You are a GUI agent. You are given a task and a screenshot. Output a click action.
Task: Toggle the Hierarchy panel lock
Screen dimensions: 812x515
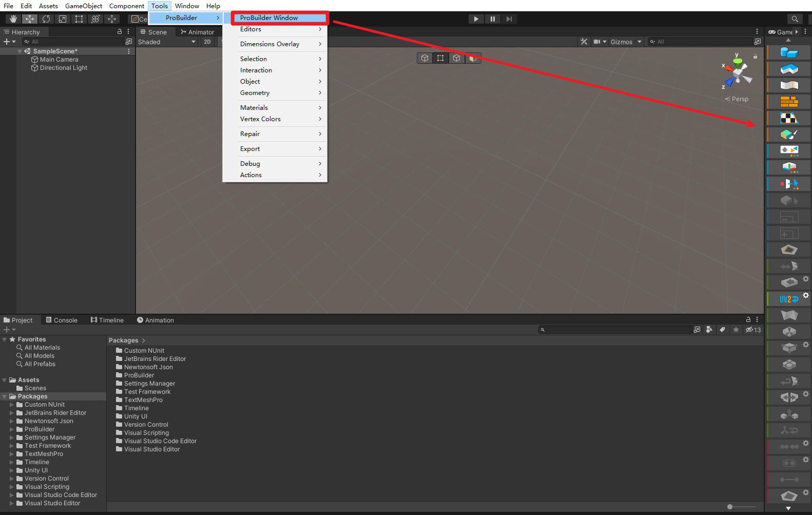(x=120, y=32)
